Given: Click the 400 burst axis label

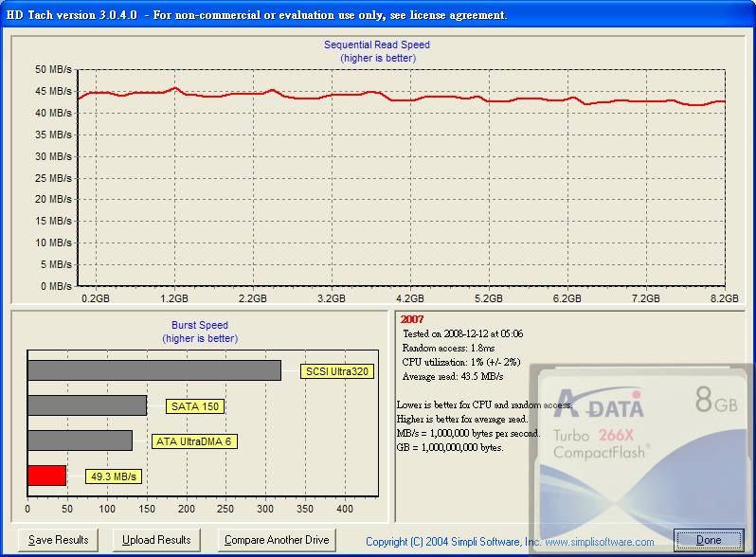Looking at the screenshot, I should pos(345,509).
